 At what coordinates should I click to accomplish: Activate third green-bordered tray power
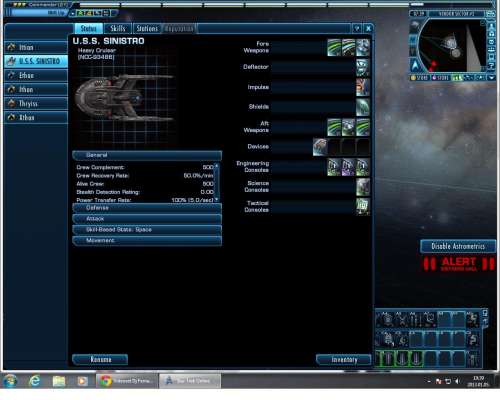click(x=416, y=359)
